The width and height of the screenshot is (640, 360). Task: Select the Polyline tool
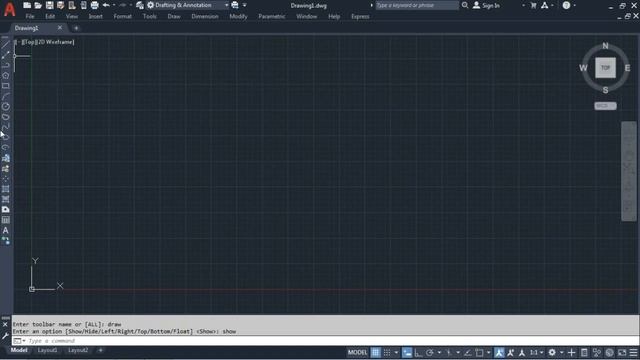click(5, 65)
